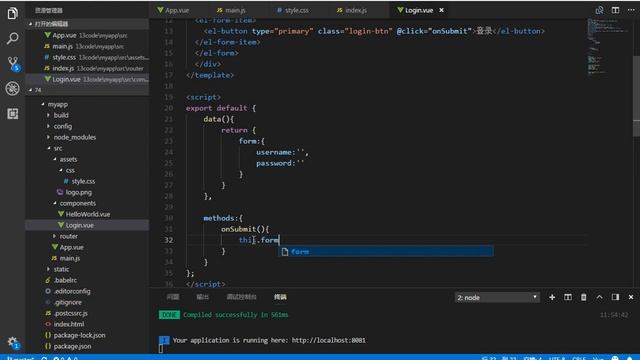This screenshot has width=640, height=360.
Task: Create a new terminal with plus icon
Action: pos(552,297)
